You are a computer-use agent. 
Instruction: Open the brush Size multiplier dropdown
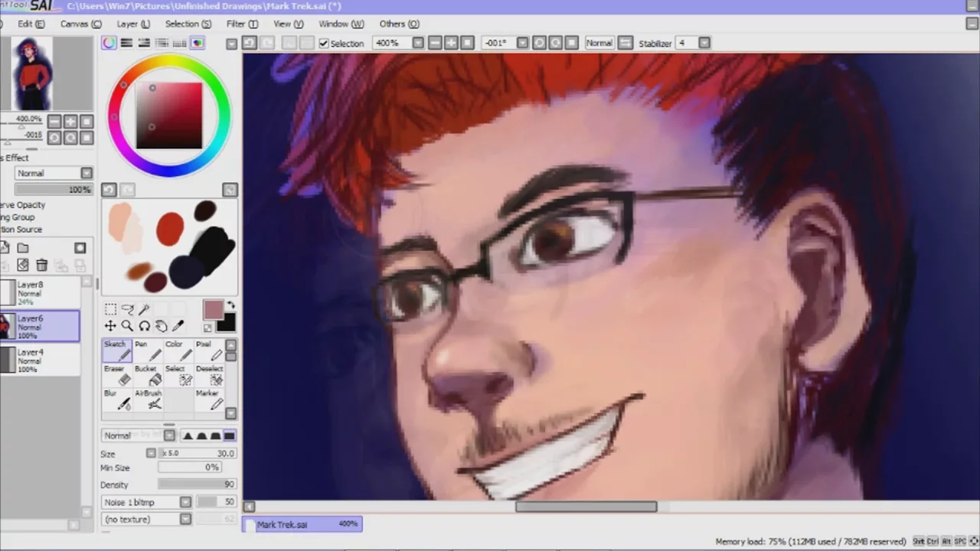pyautogui.click(x=151, y=453)
